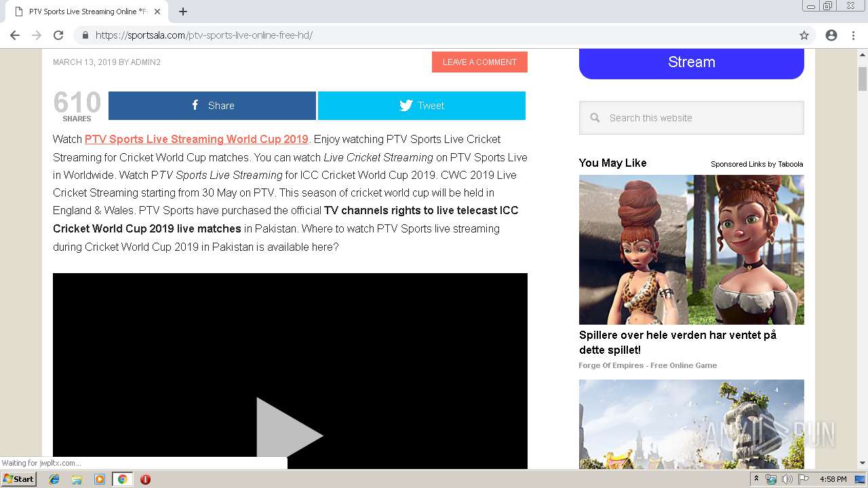Open the Windows Start menu
Viewport: 868px width, 488px height.
[19, 479]
